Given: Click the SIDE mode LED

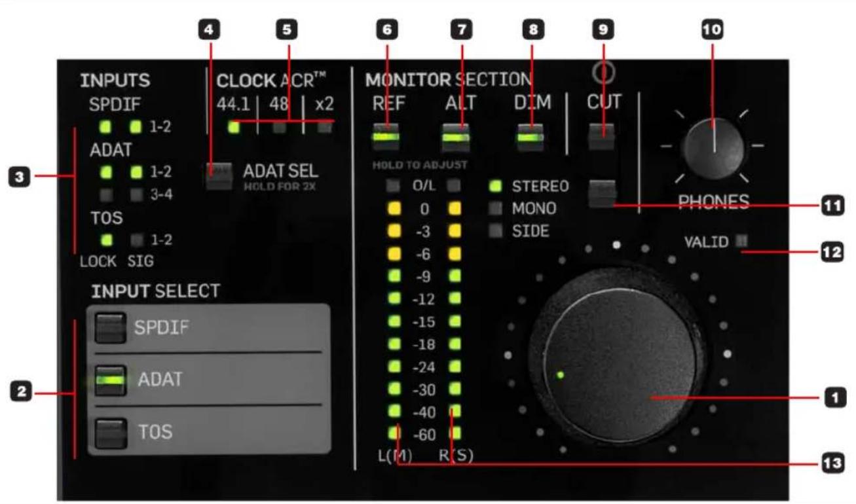Looking at the screenshot, I should coord(496,231).
